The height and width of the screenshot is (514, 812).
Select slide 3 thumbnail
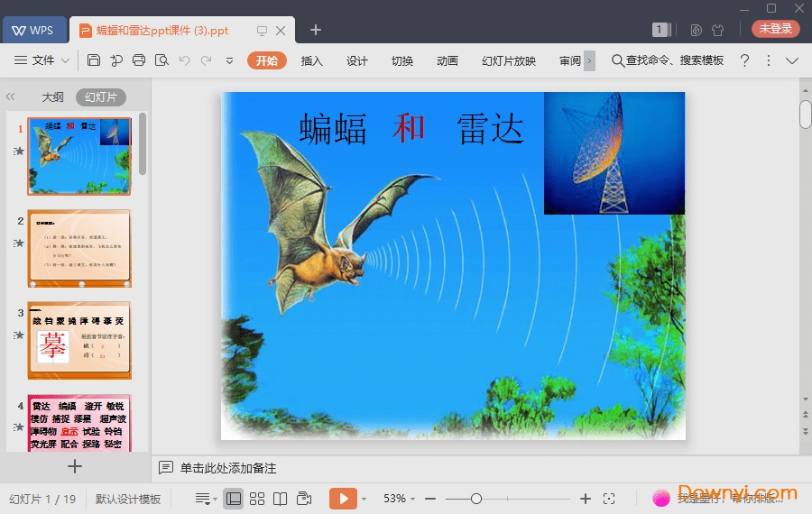click(x=79, y=340)
